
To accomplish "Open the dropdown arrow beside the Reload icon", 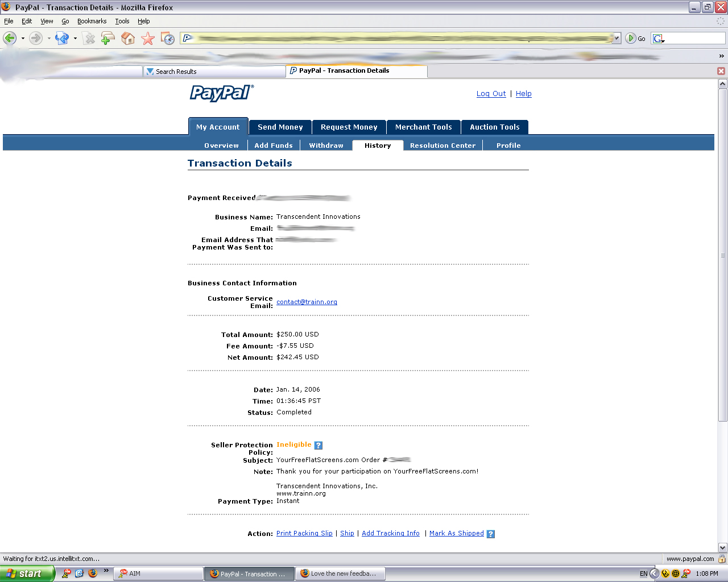I will tap(75, 39).
